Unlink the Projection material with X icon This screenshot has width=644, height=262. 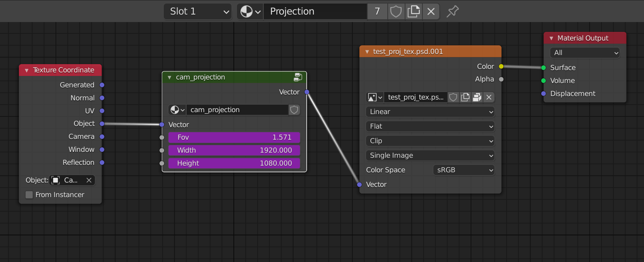coord(431,11)
